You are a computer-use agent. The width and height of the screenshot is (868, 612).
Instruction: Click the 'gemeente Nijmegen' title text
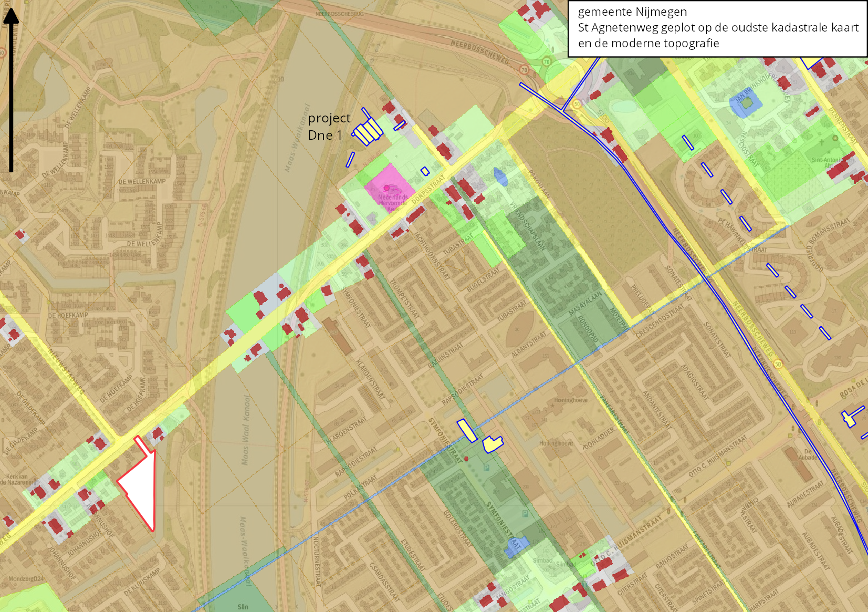pos(632,12)
